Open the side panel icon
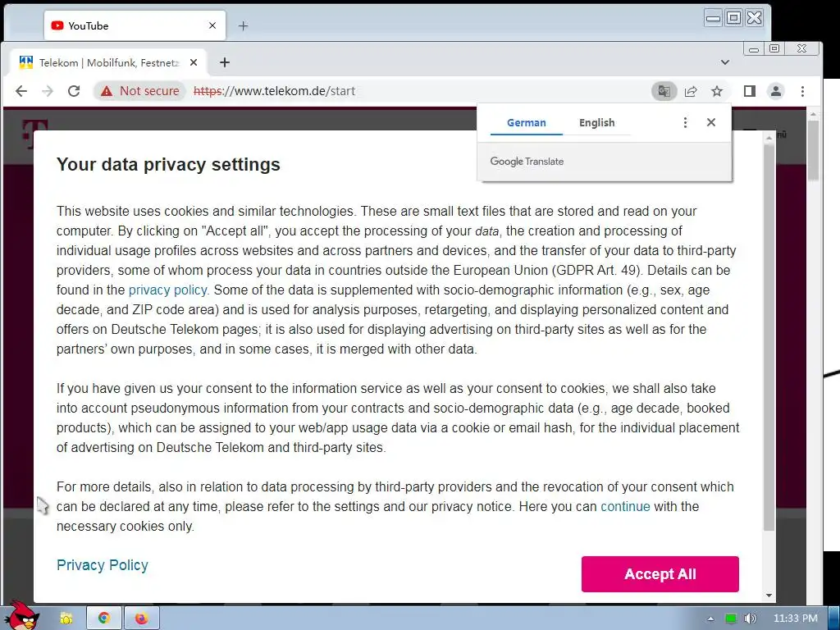 (749, 91)
